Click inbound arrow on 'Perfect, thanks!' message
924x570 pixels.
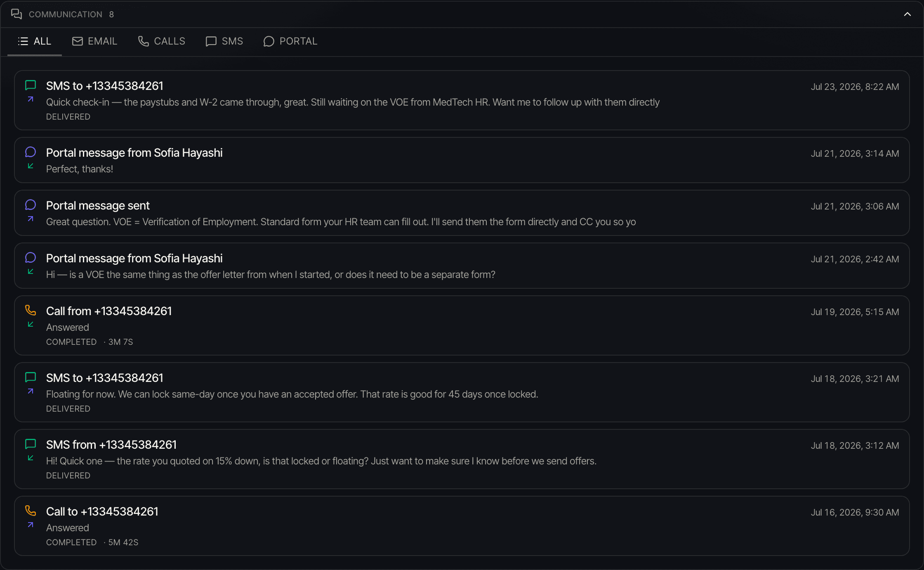tap(31, 166)
